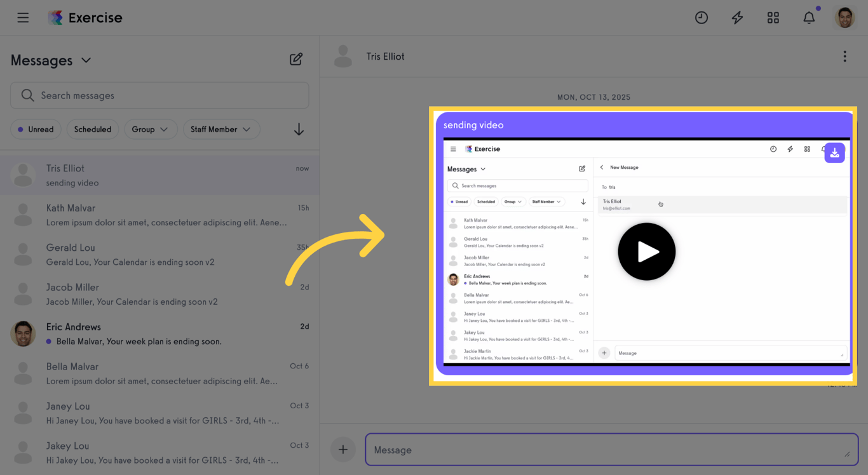Open the hamburger navigation menu
The height and width of the screenshot is (475, 868).
pyautogui.click(x=23, y=18)
